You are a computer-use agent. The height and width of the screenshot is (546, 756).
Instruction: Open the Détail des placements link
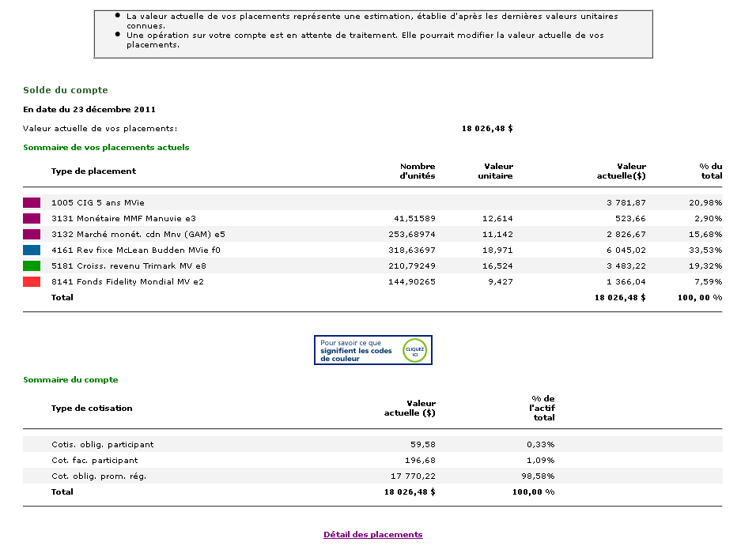[372, 534]
